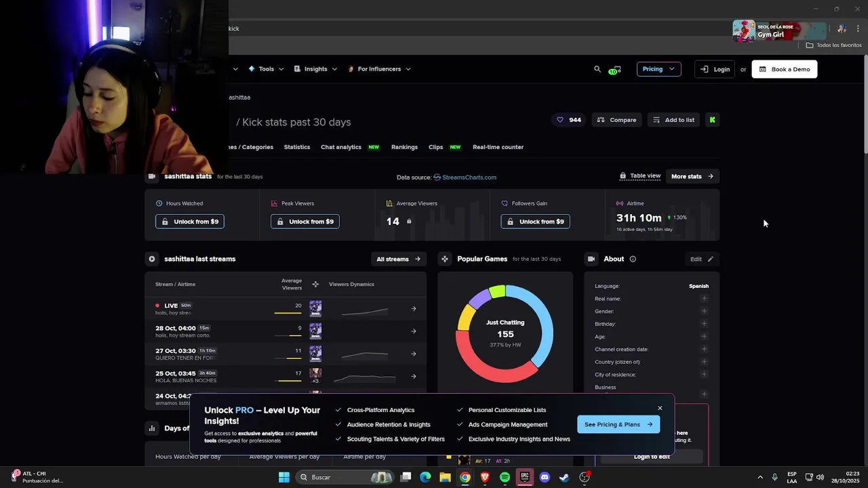Open the arrow for the LIVE stream row
The image size is (868, 488).
pos(414,308)
